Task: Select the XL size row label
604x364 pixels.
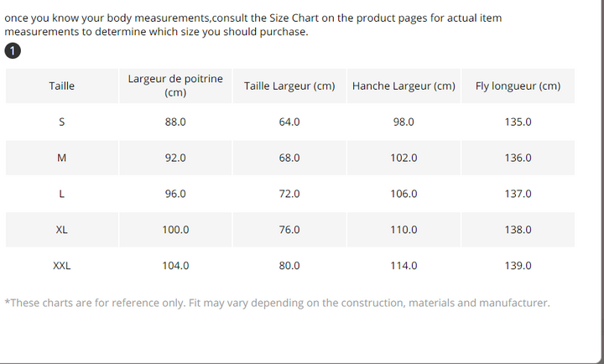Action: (61, 230)
